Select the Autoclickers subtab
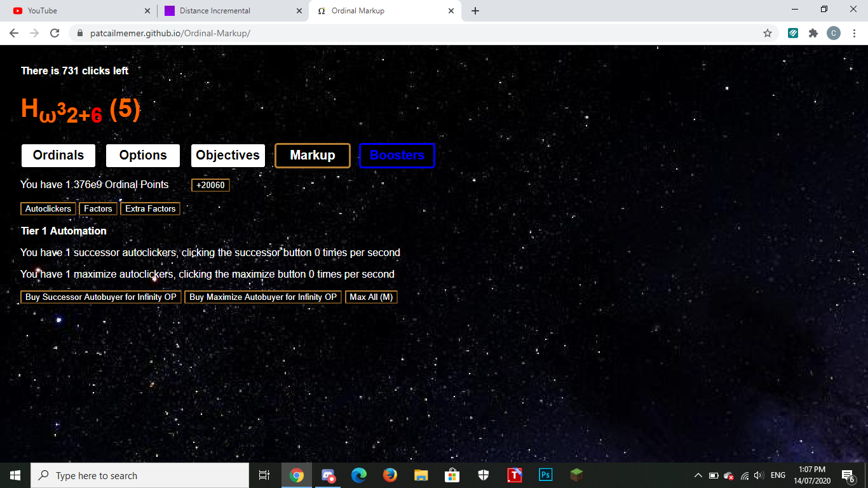Image resolution: width=868 pixels, height=488 pixels. coord(48,208)
